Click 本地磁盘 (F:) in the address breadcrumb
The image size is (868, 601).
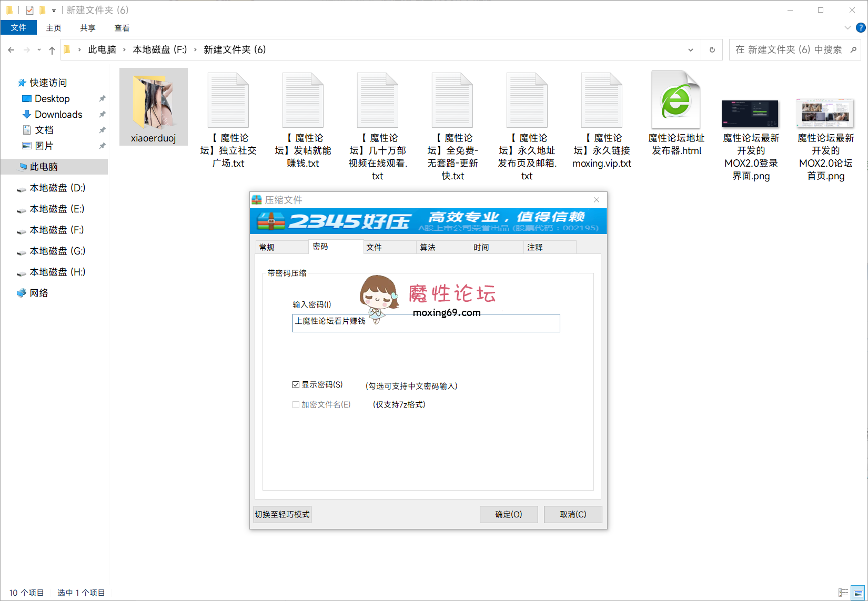click(x=160, y=49)
